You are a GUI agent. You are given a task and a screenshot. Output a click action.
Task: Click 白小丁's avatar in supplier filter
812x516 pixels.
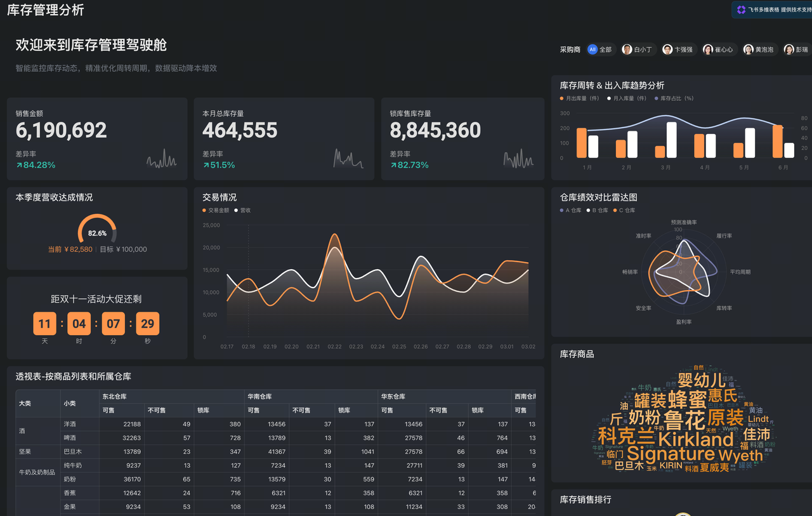coord(627,50)
